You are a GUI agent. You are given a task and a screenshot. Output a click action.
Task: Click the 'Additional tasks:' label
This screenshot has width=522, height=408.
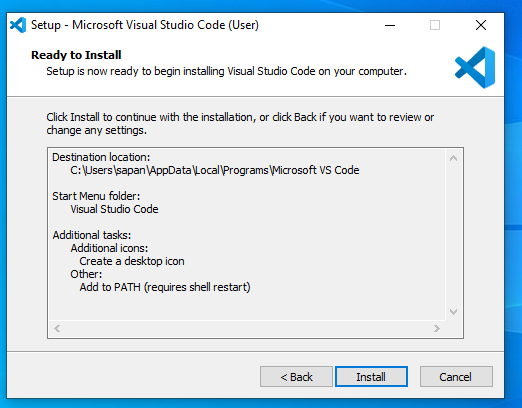pos(92,235)
